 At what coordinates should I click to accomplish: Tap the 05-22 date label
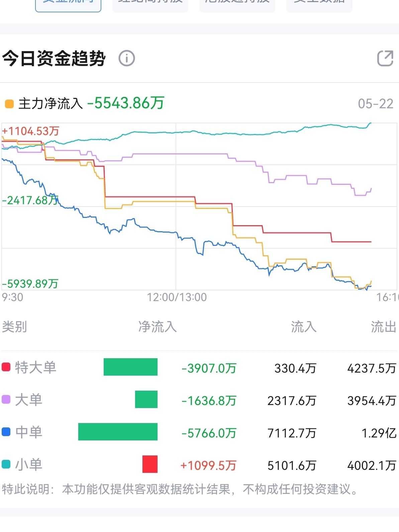[376, 104]
